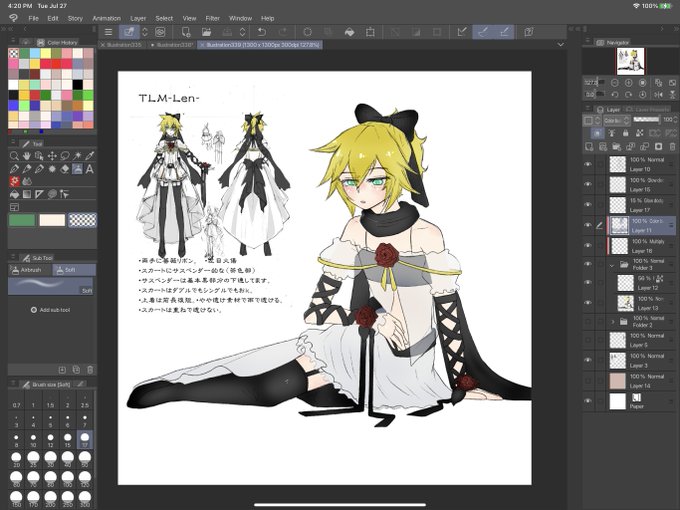Open the Layer palette menu icon
Viewport: 680px width, 510px height.
point(588,109)
